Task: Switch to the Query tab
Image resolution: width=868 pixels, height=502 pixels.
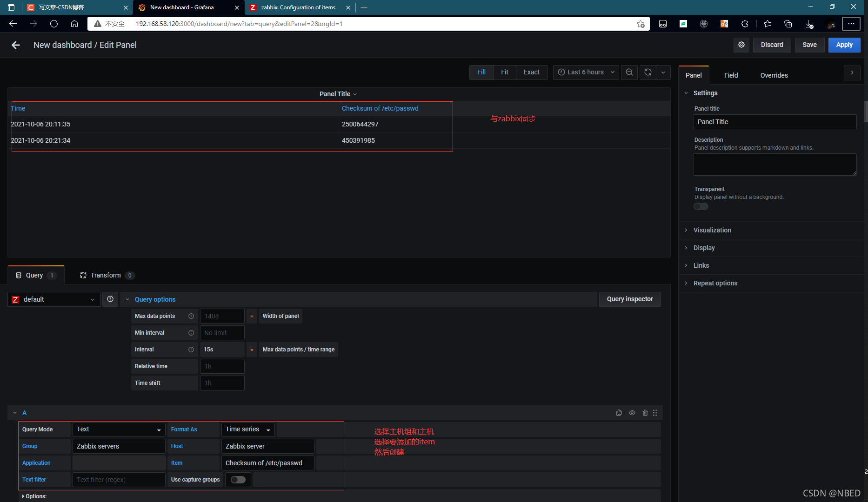Action: pos(36,275)
